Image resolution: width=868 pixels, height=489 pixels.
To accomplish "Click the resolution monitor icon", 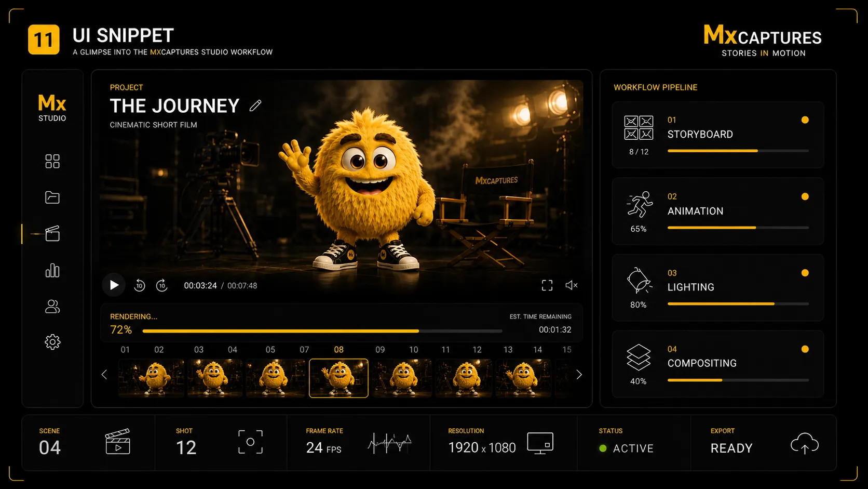I will point(540,443).
